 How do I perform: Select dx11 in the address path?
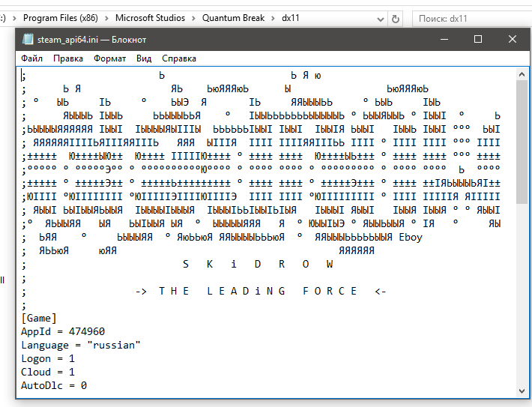pyautogui.click(x=291, y=18)
